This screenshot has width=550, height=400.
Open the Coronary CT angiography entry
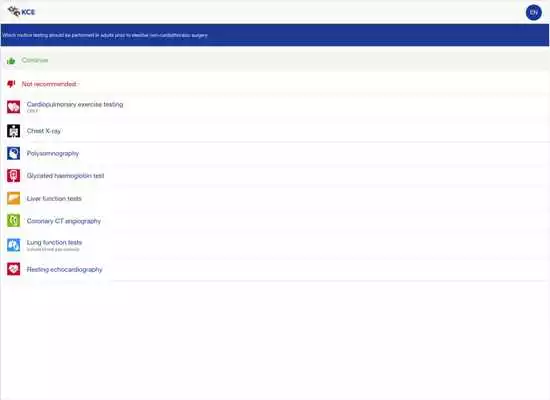(64, 221)
